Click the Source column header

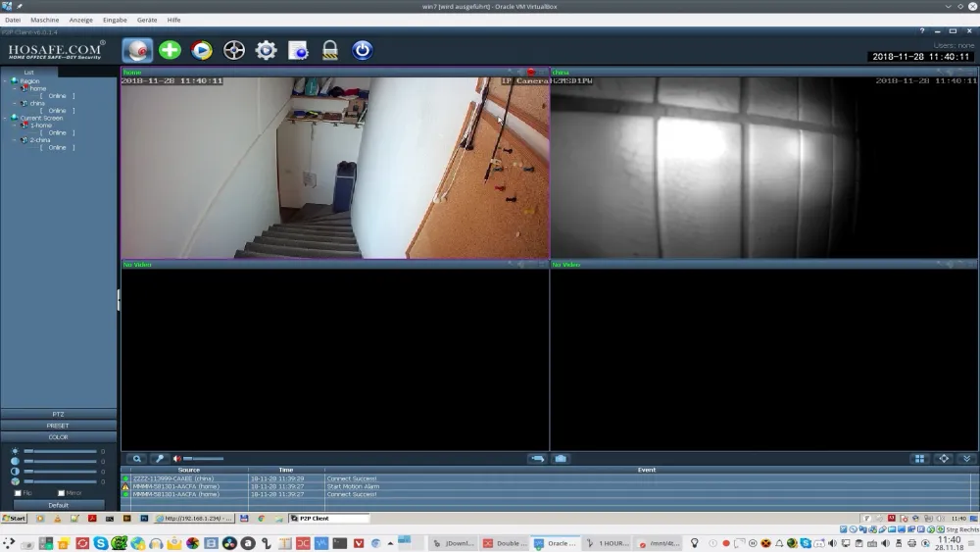coord(189,470)
